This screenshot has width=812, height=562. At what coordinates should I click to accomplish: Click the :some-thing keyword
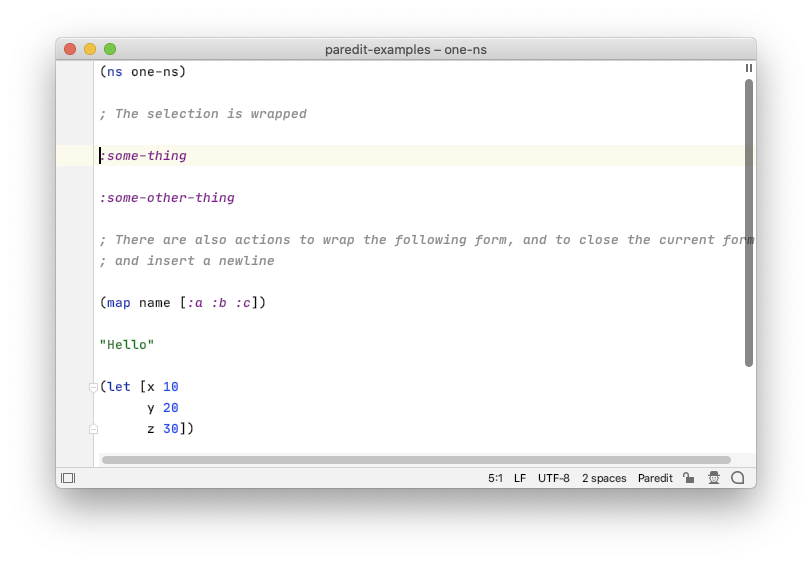point(143,156)
